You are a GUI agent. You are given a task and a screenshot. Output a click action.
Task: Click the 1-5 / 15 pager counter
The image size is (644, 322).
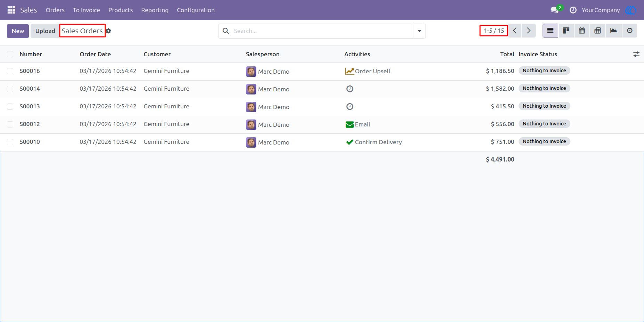[x=494, y=31]
